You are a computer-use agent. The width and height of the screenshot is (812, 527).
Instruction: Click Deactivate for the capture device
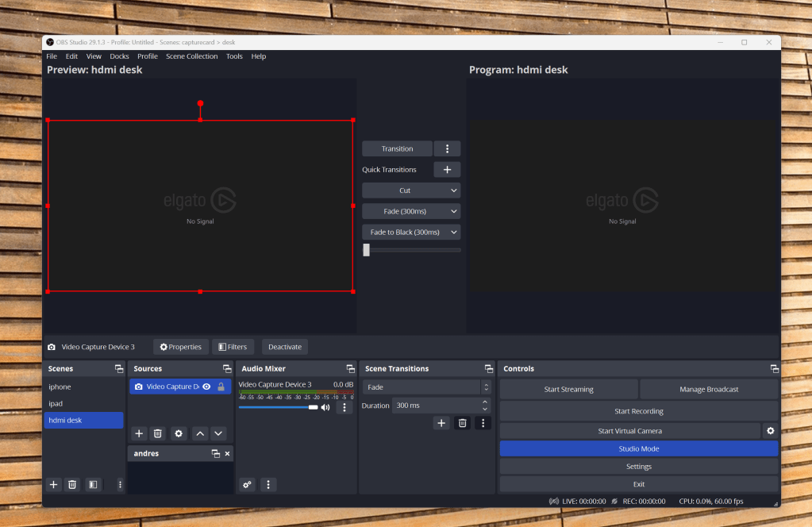coord(285,347)
